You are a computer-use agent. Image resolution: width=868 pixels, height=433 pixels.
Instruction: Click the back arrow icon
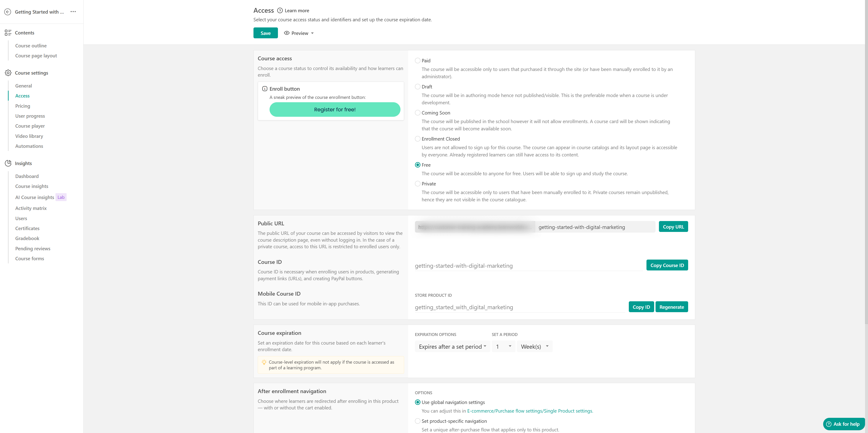click(8, 12)
